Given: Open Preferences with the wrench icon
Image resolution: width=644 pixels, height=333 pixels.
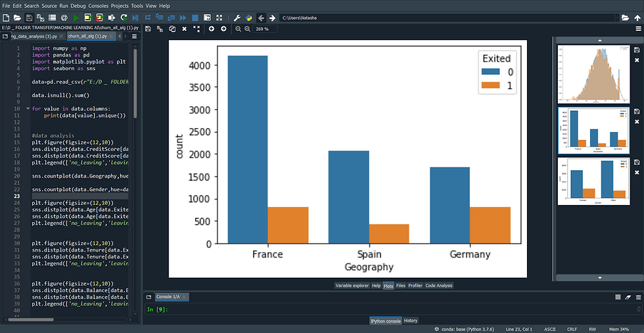Looking at the screenshot, I should [237, 18].
